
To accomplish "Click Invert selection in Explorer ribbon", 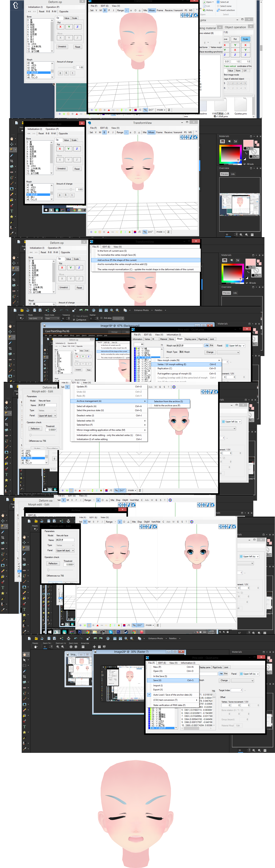I will coord(226,10).
